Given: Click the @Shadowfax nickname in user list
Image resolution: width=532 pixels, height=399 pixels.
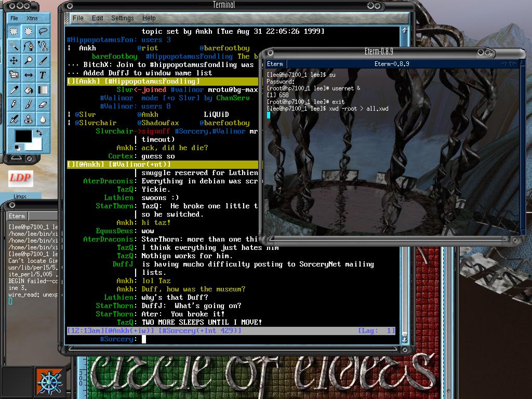Looking at the screenshot, I should (x=158, y=123).
